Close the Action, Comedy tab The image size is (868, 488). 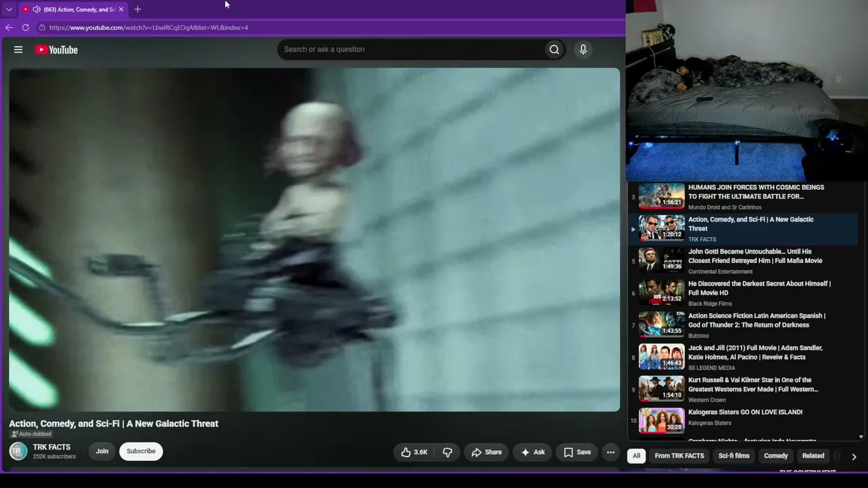point(121,9)
